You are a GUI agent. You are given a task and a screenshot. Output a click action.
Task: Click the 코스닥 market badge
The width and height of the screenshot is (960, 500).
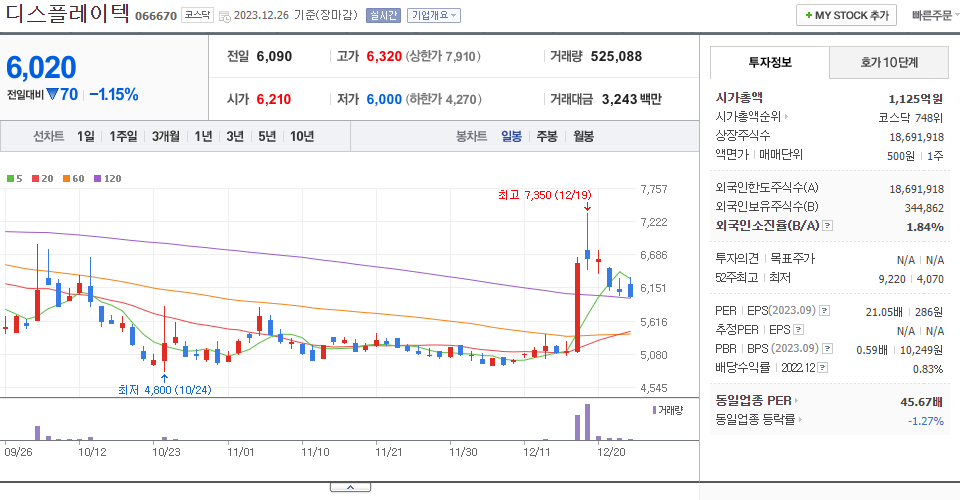click(x=197, y=15)
